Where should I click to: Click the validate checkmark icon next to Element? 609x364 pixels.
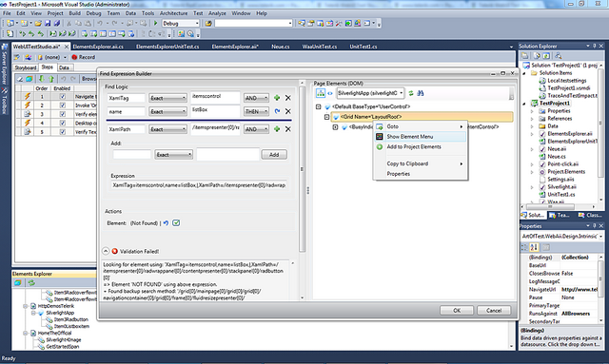click(176, 222)
